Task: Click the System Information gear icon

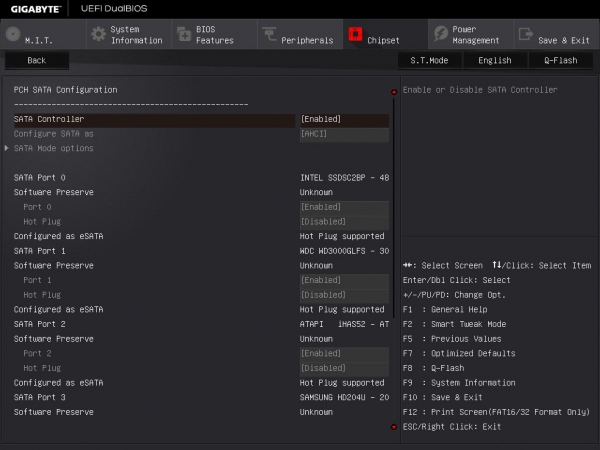Action: [98, 34]
